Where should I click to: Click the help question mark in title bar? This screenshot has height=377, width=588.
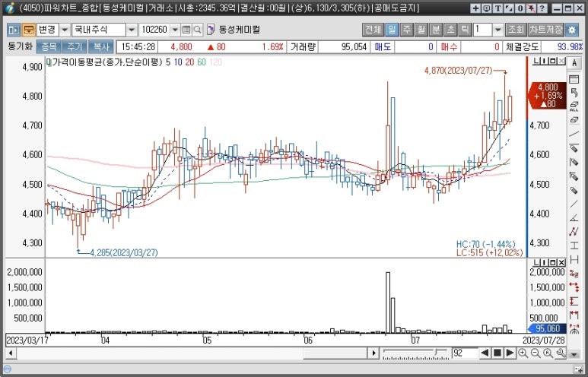coord(542,8)
